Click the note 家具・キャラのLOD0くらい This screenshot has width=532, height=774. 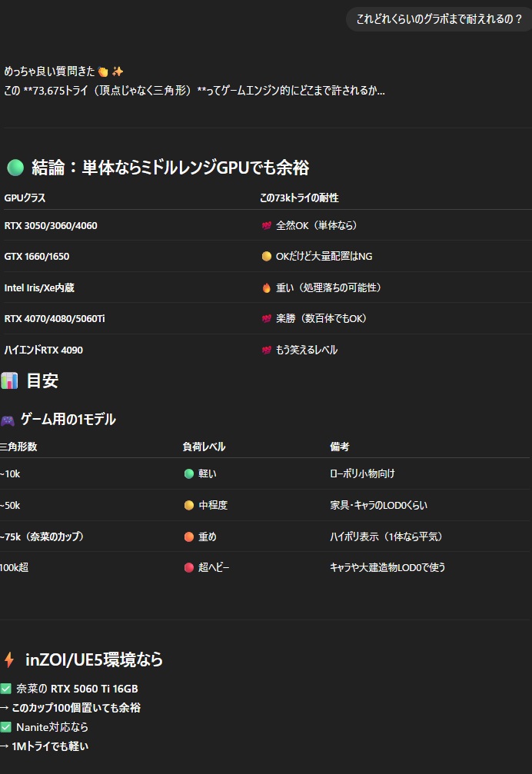[x=379, y=505]
